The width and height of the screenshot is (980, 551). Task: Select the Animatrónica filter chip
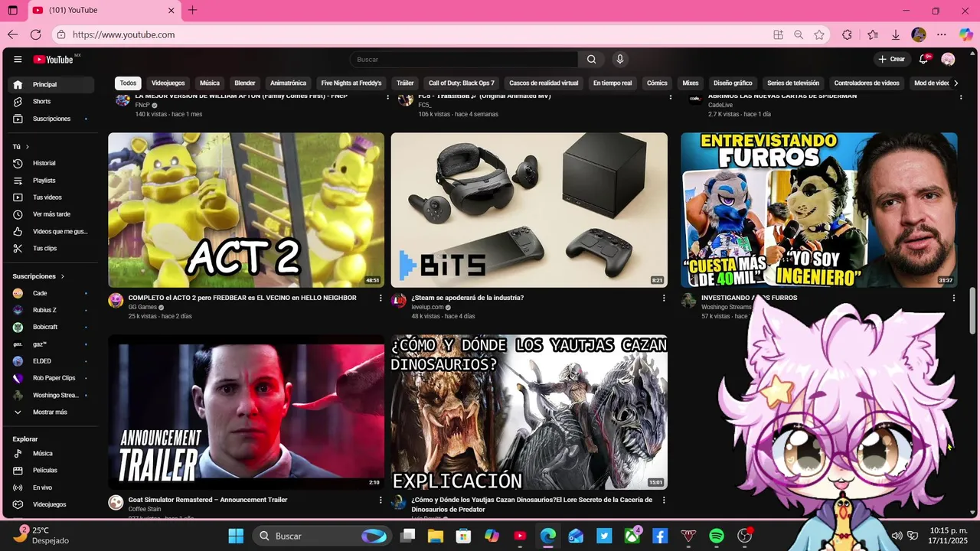click(288, 83)
